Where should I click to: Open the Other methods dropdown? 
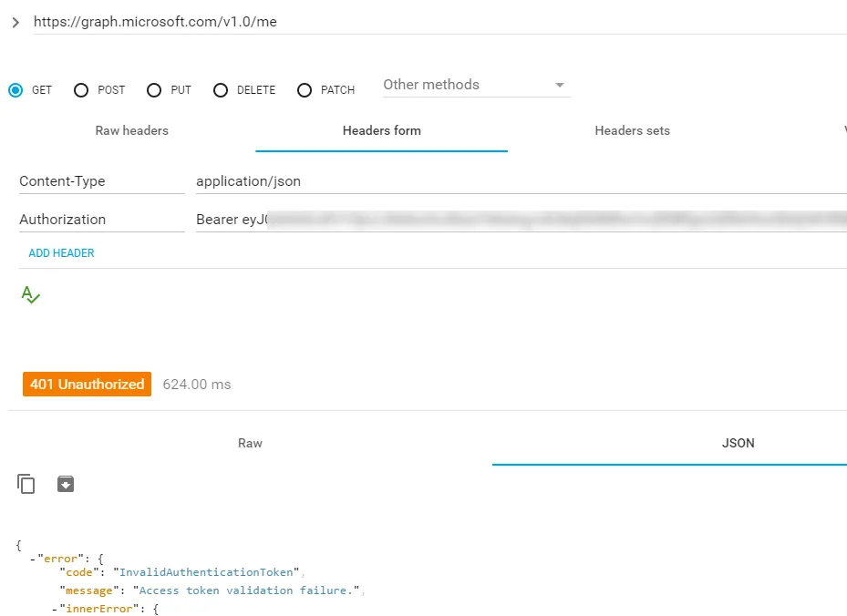coord(477,86)
